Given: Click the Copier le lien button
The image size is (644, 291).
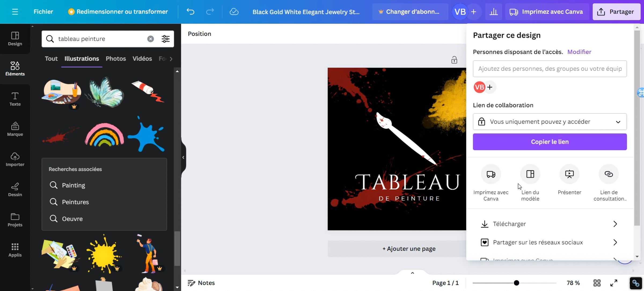Looking at the screenshot, I should click(x=550, y=142).
